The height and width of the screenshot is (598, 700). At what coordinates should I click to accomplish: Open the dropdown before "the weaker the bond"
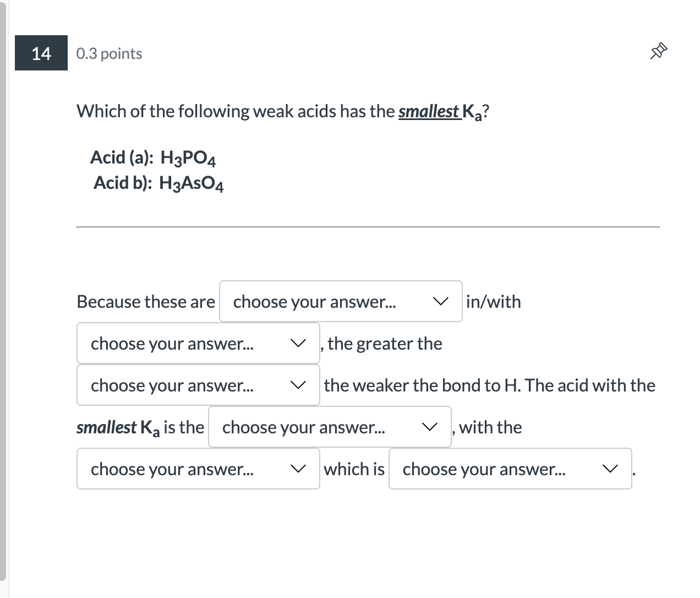pyautogui.click(x=198, y=385)
